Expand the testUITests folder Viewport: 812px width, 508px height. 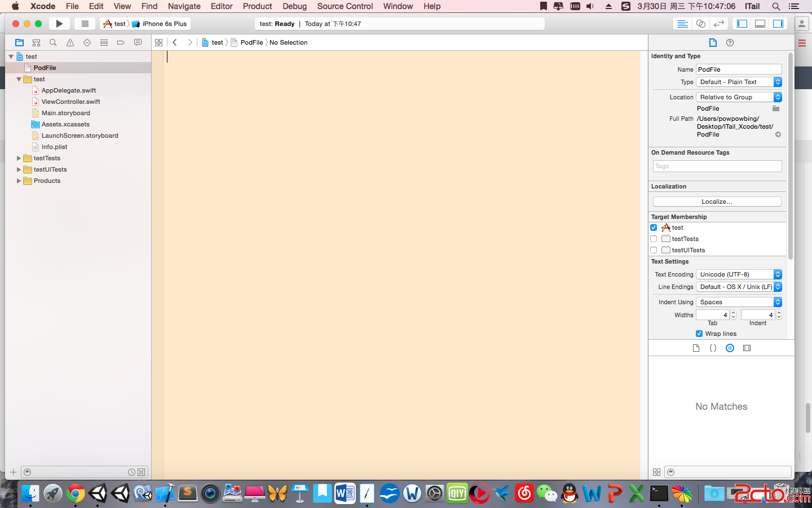(19, 169)
